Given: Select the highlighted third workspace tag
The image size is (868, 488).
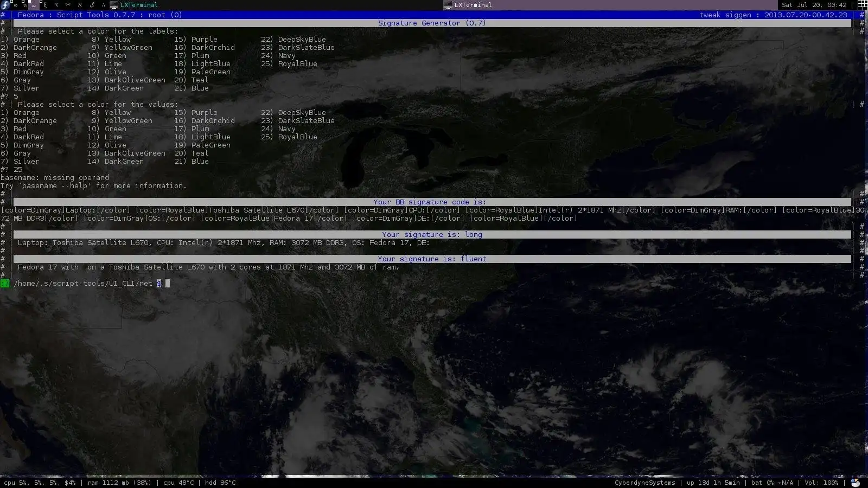Looking at the screenshot, I should click(x=34, y=5).
